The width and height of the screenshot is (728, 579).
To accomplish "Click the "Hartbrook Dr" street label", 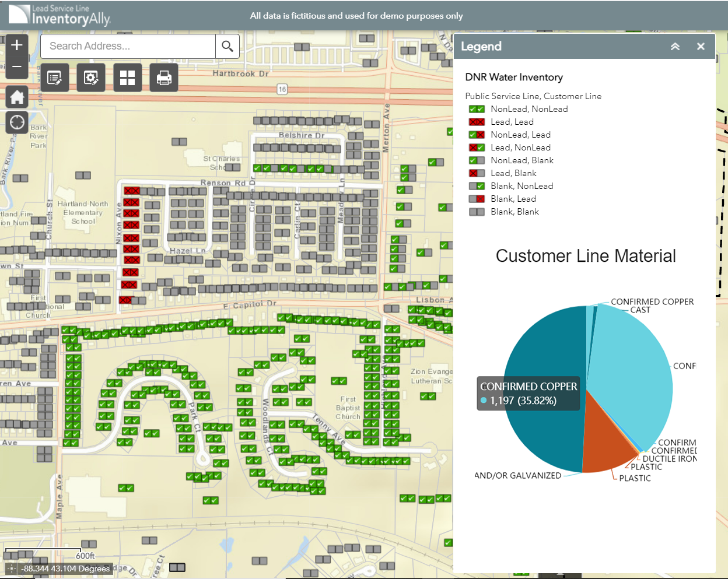I will click(241, 73).
